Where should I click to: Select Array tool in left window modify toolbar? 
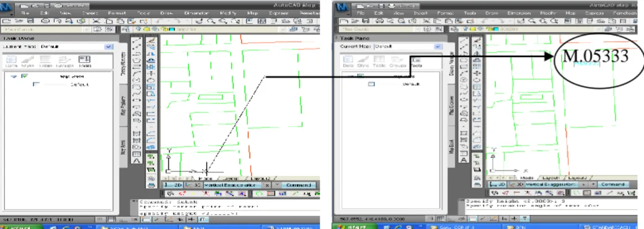click(x=151, y=67)
